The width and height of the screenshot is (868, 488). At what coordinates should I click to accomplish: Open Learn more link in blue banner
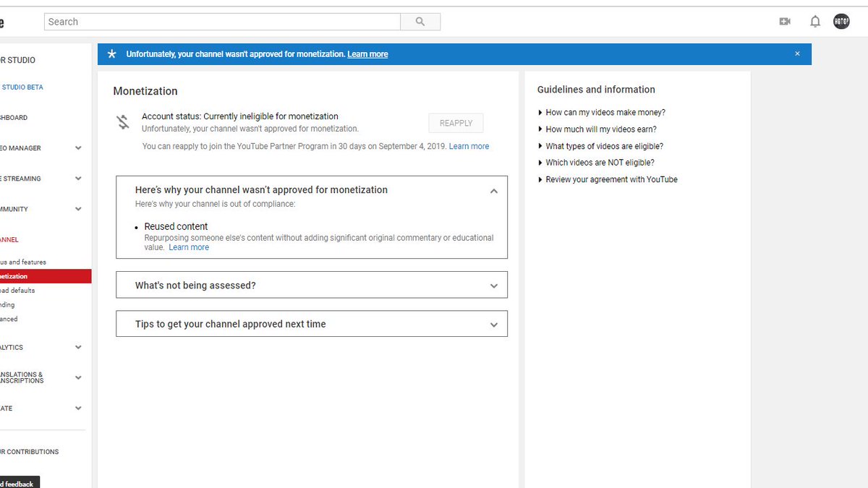point(367,54)
